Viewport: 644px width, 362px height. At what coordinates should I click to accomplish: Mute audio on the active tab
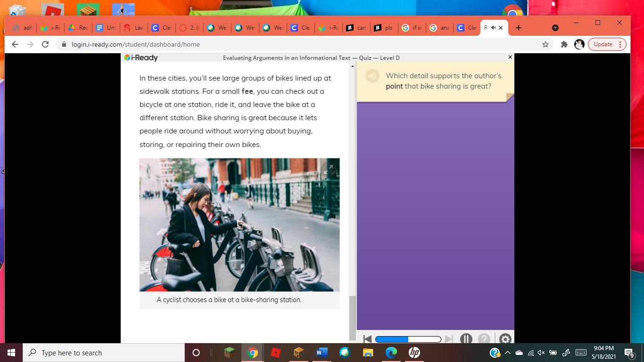(493, 28)
